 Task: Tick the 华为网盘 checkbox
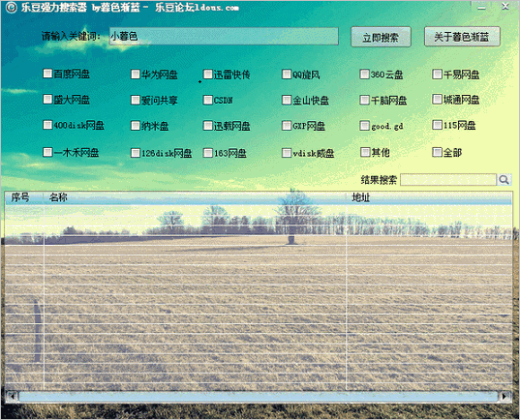click(x=136, y=74)
